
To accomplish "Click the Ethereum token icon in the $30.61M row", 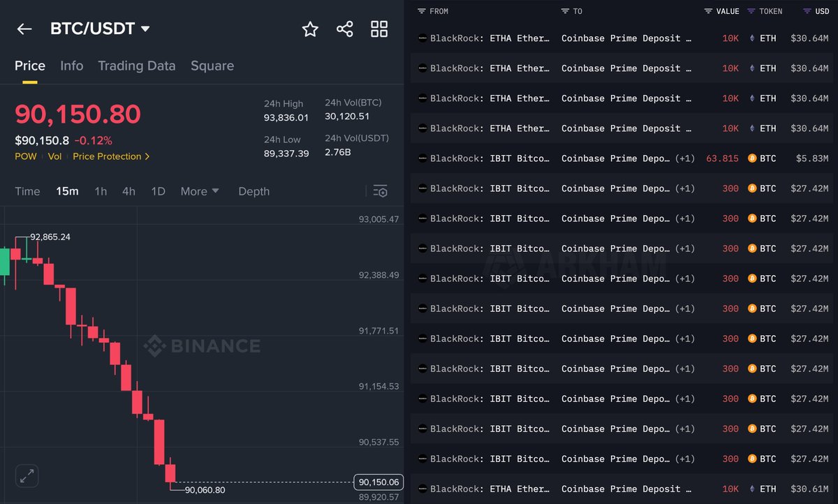I will coord(752,489).
